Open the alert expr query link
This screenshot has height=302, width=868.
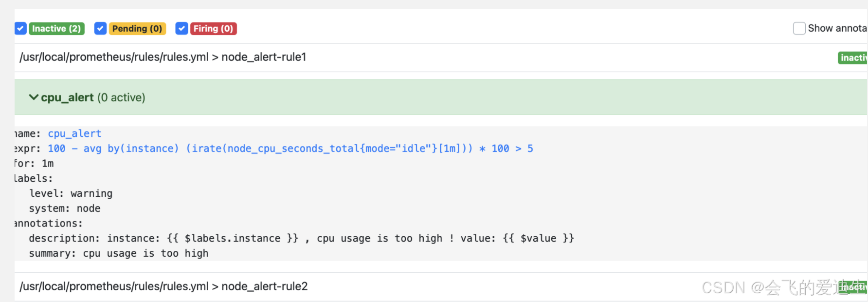coord(290,149)
